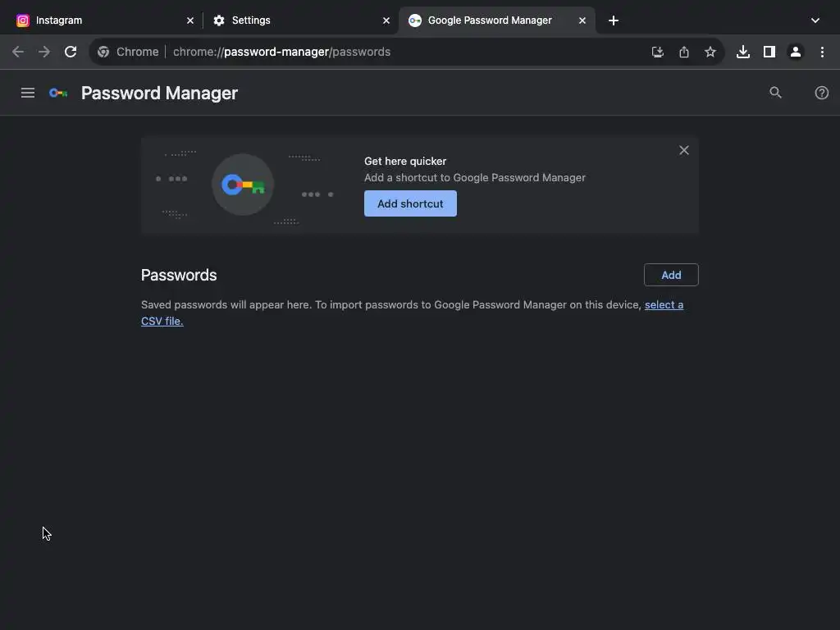Image resolution: width=840 pixels, height=630 pixels.
Task: Click the Password Manager title text
Action: pyautogui.click(x=159, y=94)
